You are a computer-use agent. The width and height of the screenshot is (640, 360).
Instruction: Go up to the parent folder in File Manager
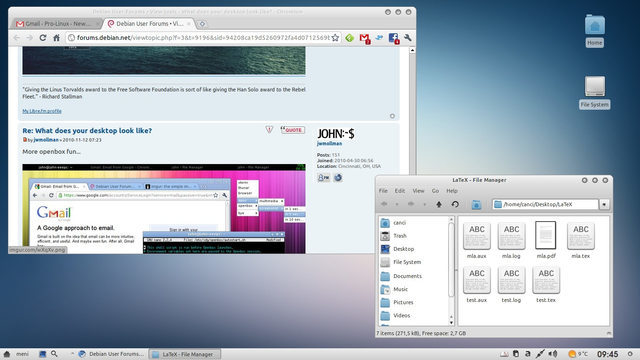[x=439, y=204]
